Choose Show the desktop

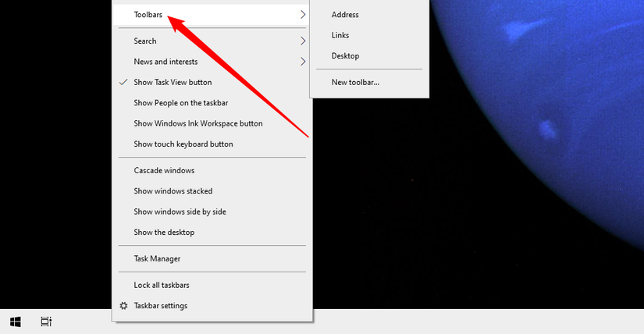click(212, 232)
